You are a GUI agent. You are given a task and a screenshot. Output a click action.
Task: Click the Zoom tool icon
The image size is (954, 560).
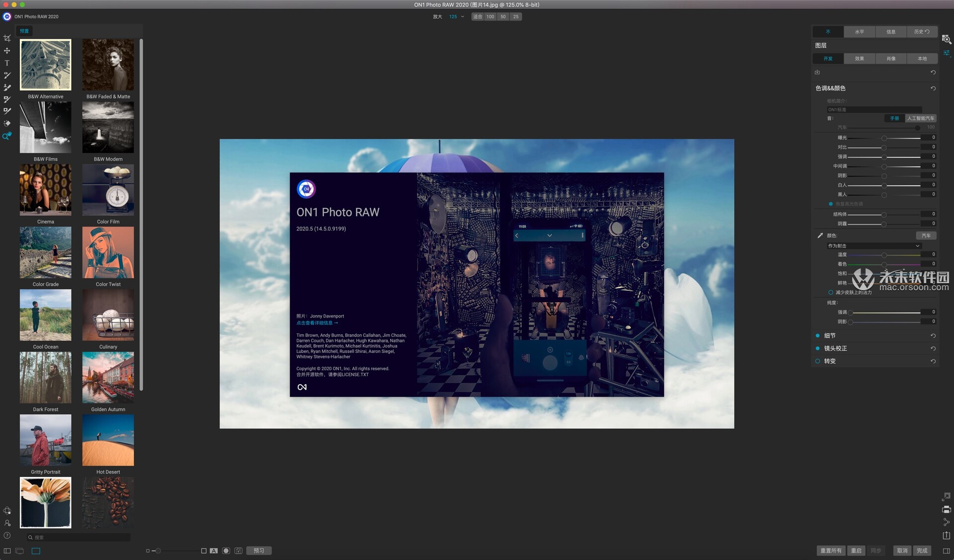click(6, 135)
